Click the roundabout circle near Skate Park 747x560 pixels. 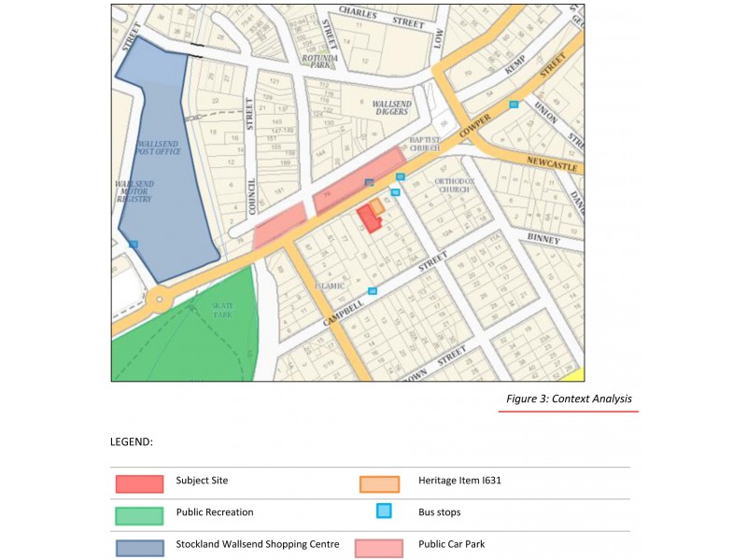coord(160,301)
